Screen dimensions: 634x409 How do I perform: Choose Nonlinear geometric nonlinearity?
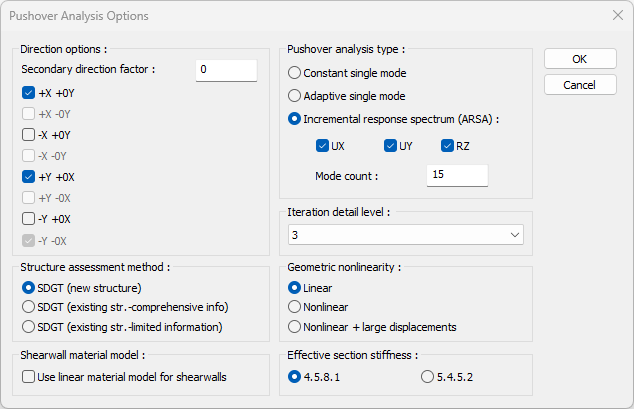295,307
